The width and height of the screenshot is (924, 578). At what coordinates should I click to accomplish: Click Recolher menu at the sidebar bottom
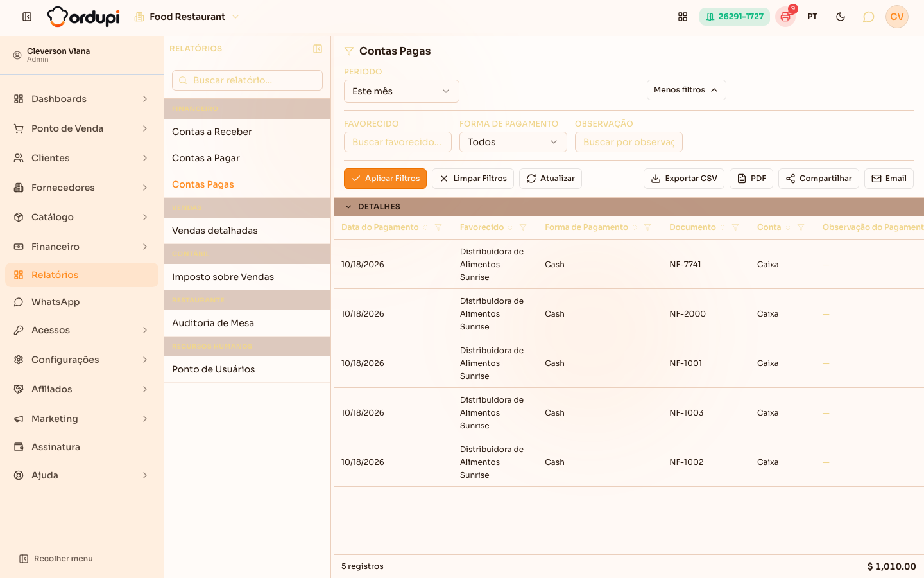point(56,559)
